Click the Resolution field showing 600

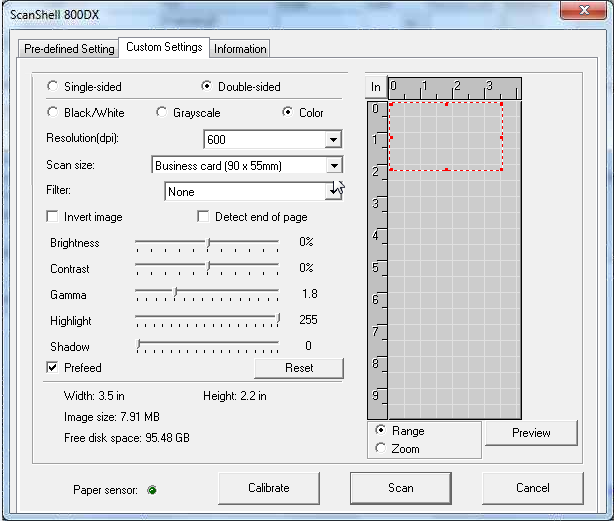coord(265,139)
